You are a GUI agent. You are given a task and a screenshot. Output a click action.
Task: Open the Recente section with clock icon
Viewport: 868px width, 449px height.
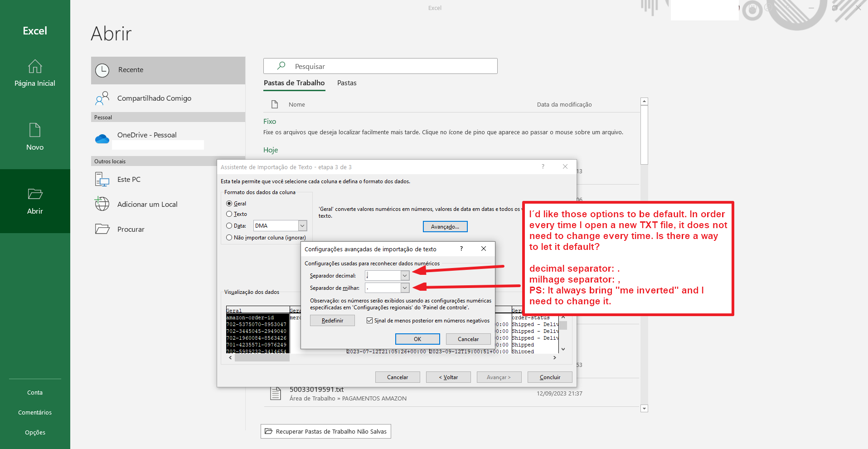pos(130,70)
